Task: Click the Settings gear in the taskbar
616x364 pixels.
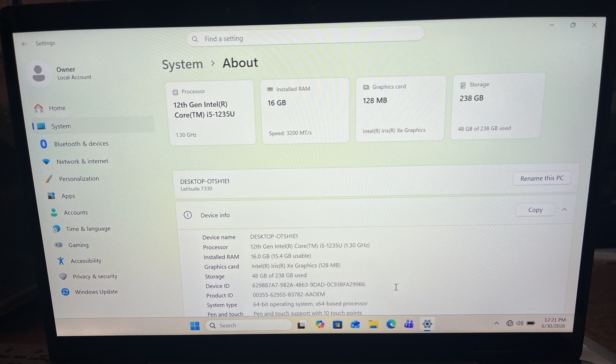Action: (x=427, y=324)
